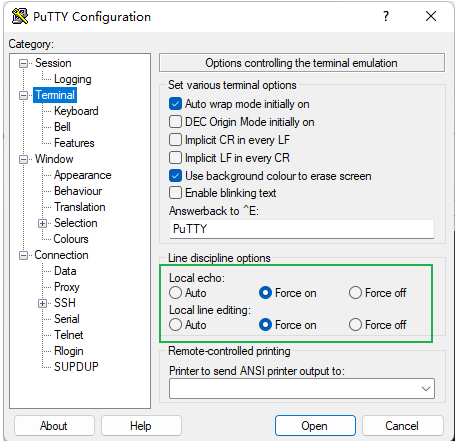Disable Auto wrap mode initially on

[175, 104]
